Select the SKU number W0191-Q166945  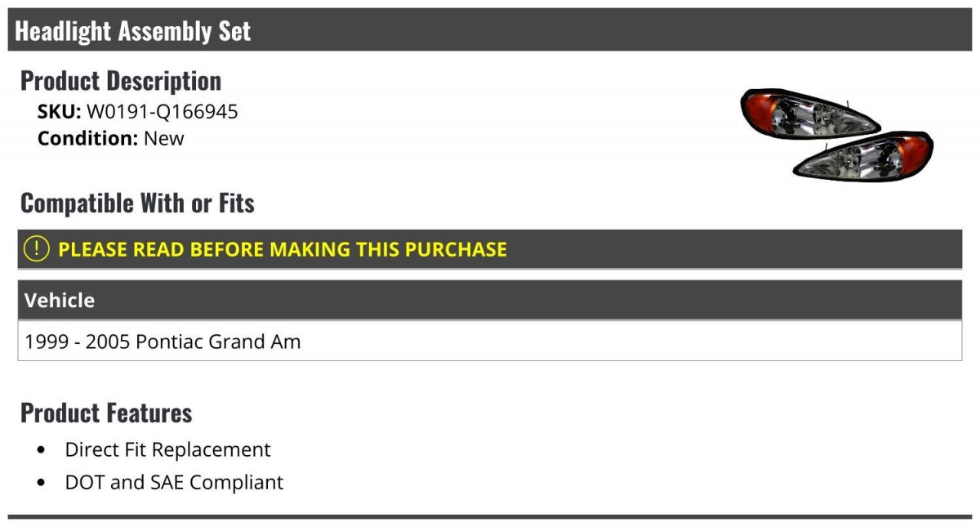(163, 112)
